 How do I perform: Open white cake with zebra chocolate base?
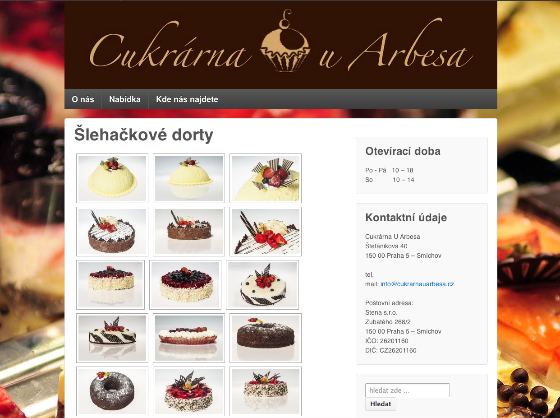click(x=262, y=285)
